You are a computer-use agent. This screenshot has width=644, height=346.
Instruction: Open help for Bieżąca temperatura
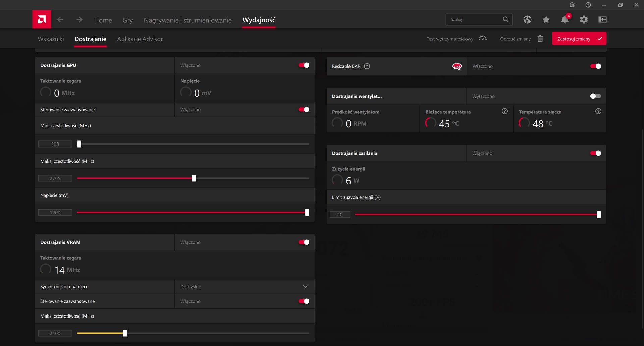click(x=505, y=111)
